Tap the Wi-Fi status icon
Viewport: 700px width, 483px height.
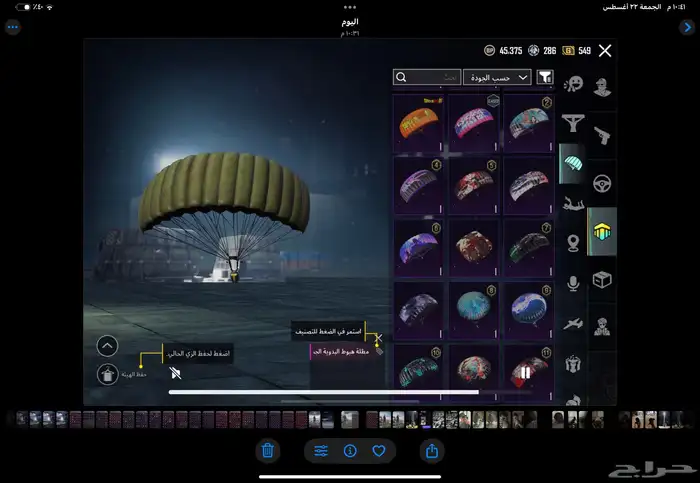click(50, 7)
